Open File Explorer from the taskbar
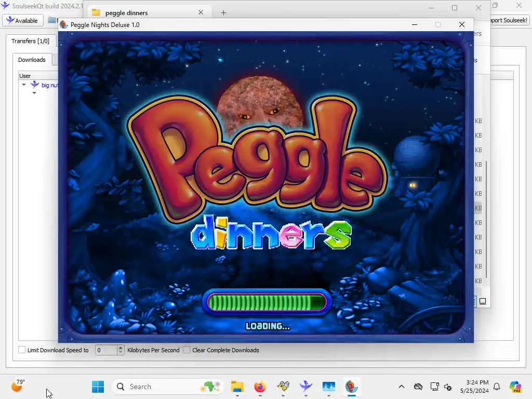The width and height of the screenshot is (532, 399). 237,387
